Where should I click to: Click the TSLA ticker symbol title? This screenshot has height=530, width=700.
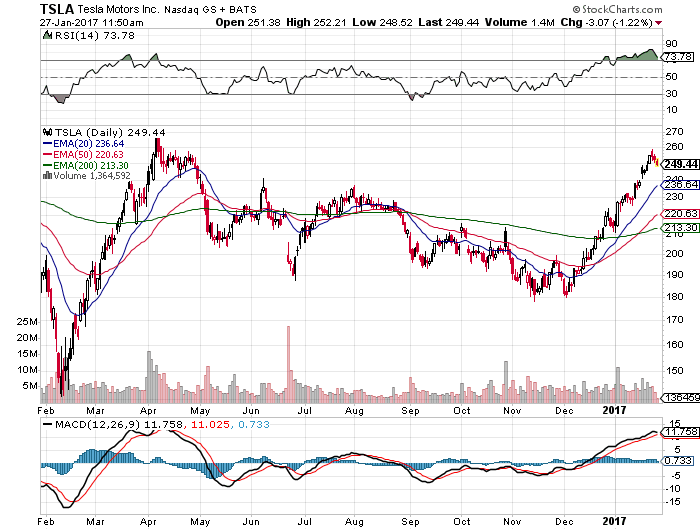(x=57, y=9)
